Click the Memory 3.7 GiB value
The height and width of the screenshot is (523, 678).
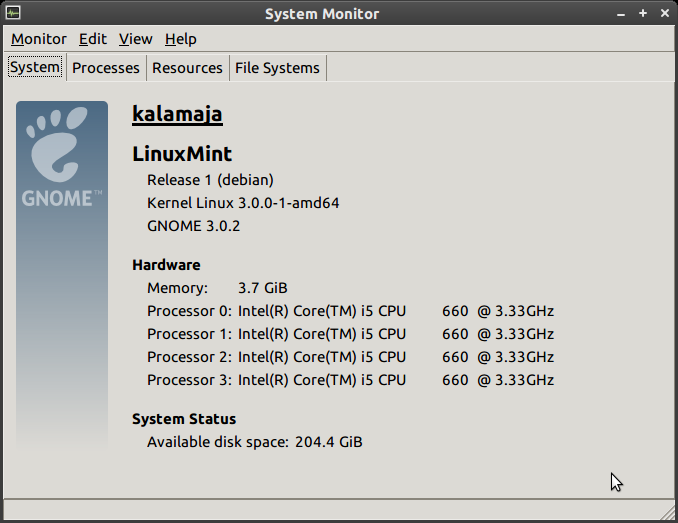coord(262,288)
